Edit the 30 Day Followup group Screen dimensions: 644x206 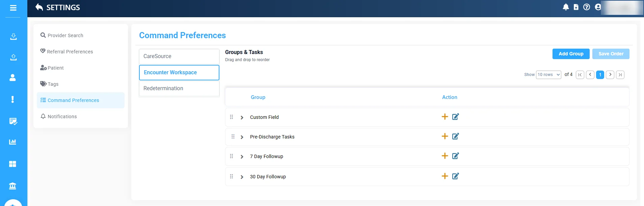[x=456, y=176]
